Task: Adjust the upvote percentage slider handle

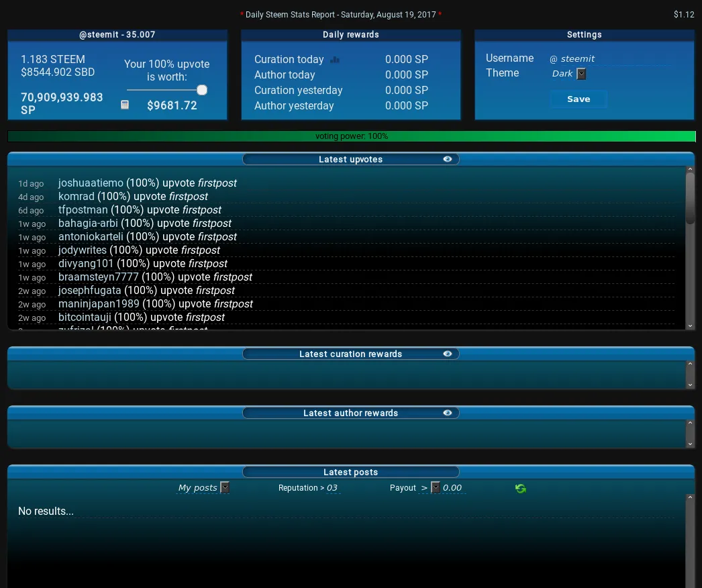Action: pyautogui.click(x=202, y=90)
